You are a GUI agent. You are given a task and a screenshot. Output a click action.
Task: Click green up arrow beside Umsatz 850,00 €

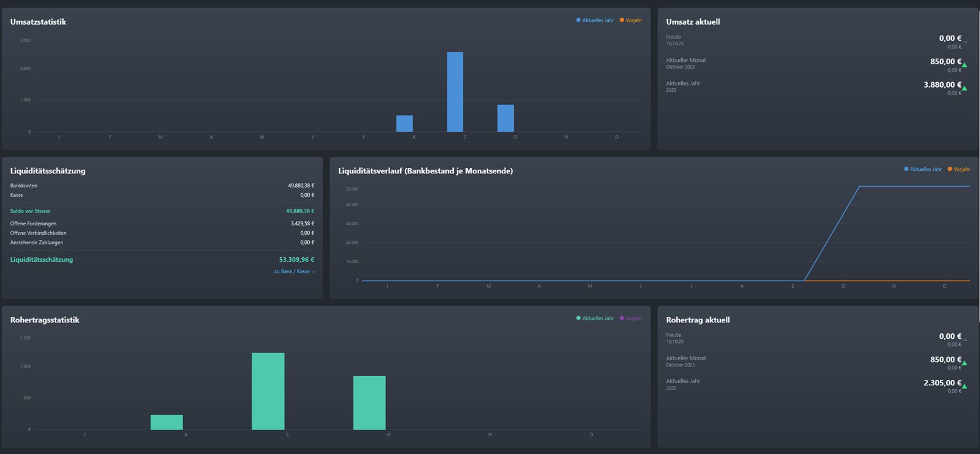965,65
